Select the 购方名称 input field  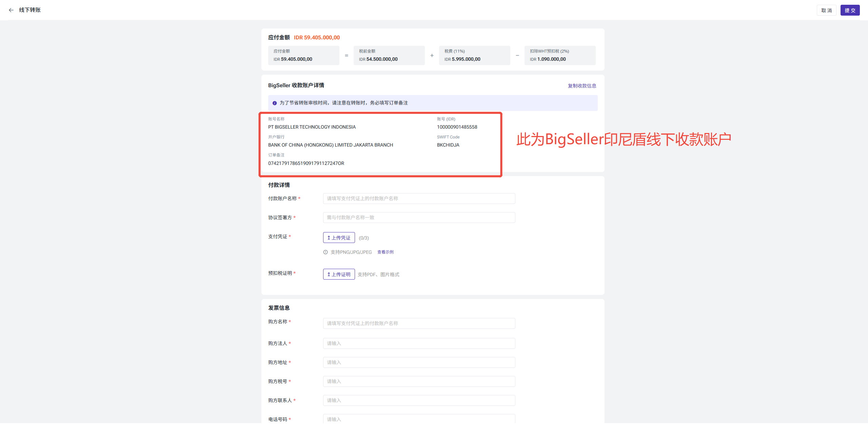pyautogui.click(x=419, y=323)
